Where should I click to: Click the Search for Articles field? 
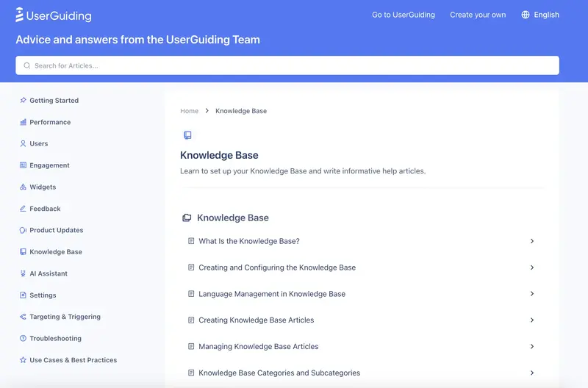[x=287, y=65]
